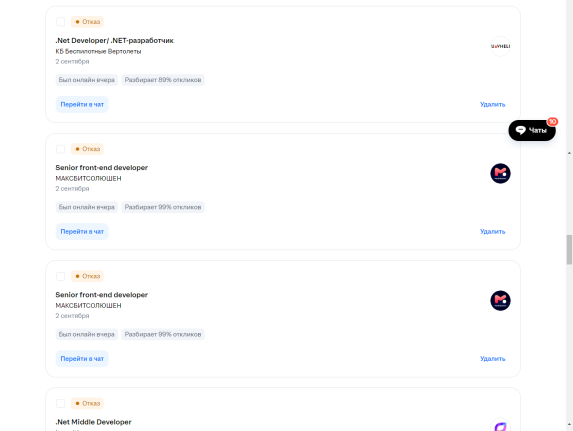Open the .Net Developer/ .NET-разработчик vacancy title
This screenshot has width=573, height=431.
[114, 40]
